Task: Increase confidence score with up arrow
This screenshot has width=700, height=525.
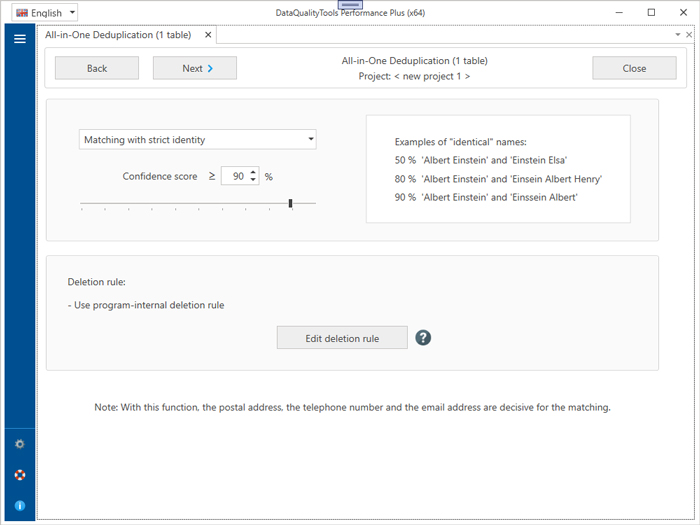Action: 253,172
